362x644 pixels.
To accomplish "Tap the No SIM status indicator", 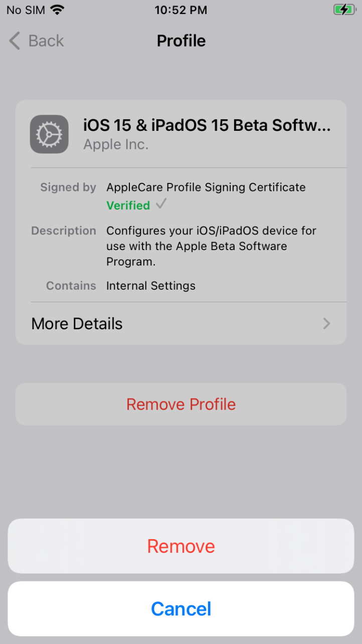I will point(26,10).
